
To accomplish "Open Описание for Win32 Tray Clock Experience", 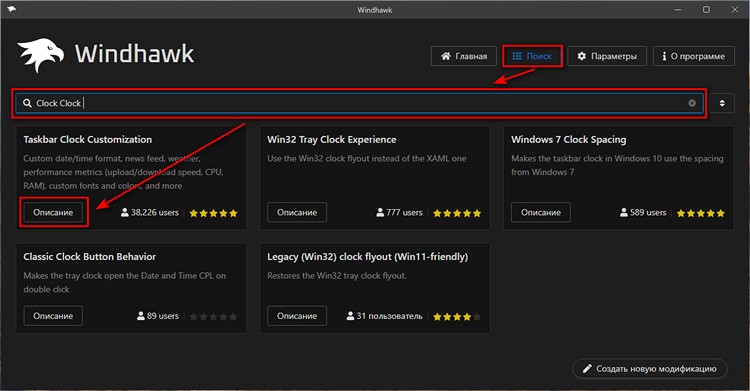I will point(297,212).
